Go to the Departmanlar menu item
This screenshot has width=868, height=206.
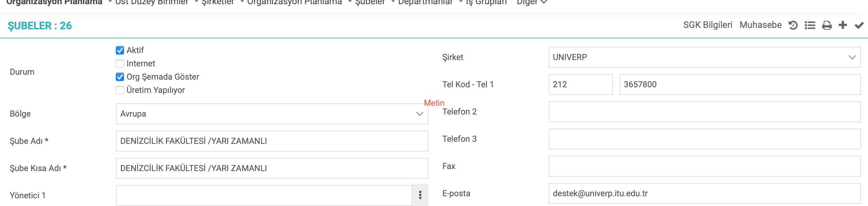(425, 2)
